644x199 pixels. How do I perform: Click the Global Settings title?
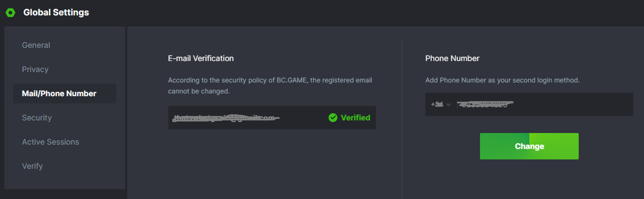pos(57,13)
